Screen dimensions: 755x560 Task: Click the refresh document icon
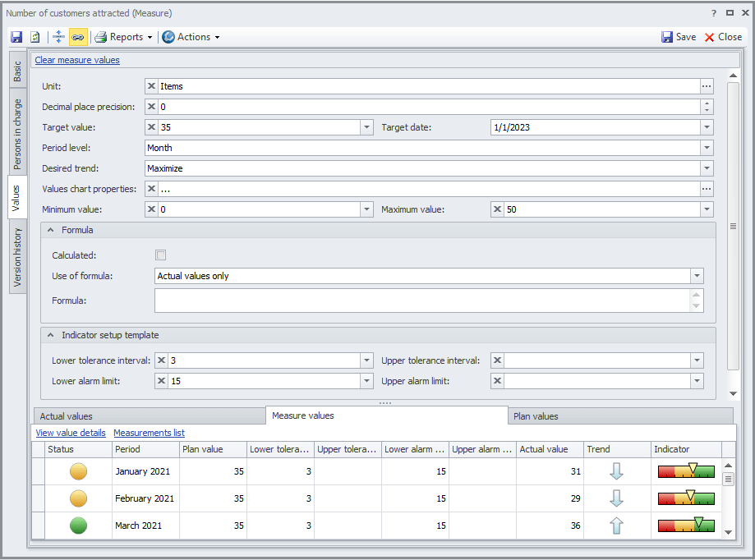pos(35,37)
